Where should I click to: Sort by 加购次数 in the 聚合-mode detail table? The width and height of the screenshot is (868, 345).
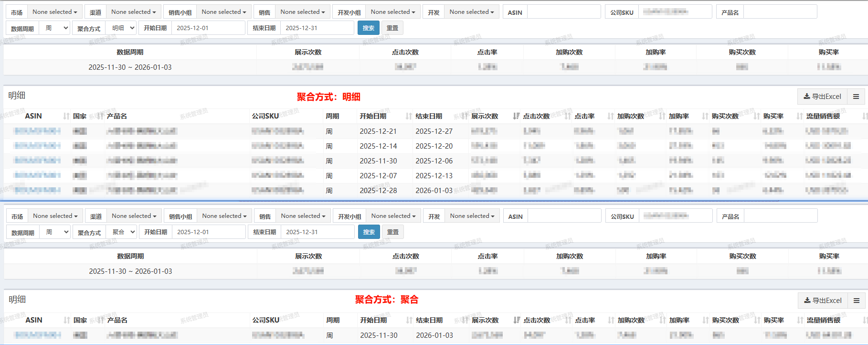[663, 320]
